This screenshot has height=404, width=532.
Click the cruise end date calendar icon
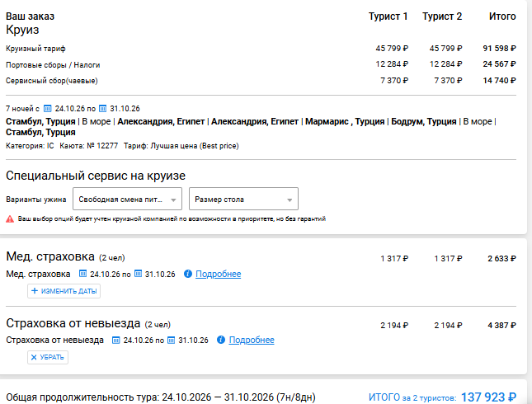click(x=102, y=109)
